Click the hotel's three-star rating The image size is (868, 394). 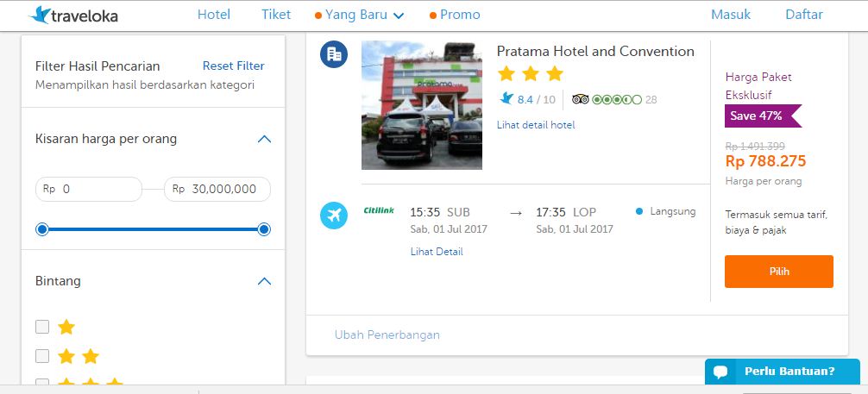tap(531, 73)
